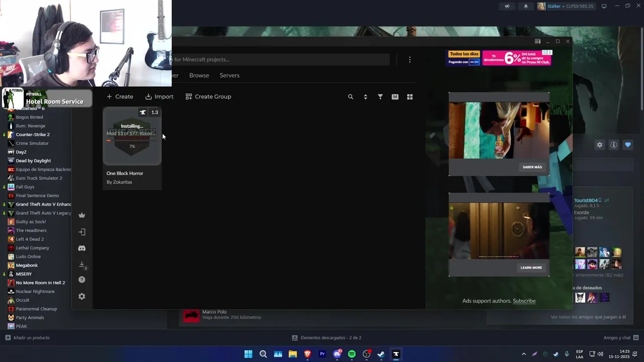Open Discord link in CurseForge sidebar
This screenshot has height=362, width=644.
pyautogui.click(x=82, y=248)
